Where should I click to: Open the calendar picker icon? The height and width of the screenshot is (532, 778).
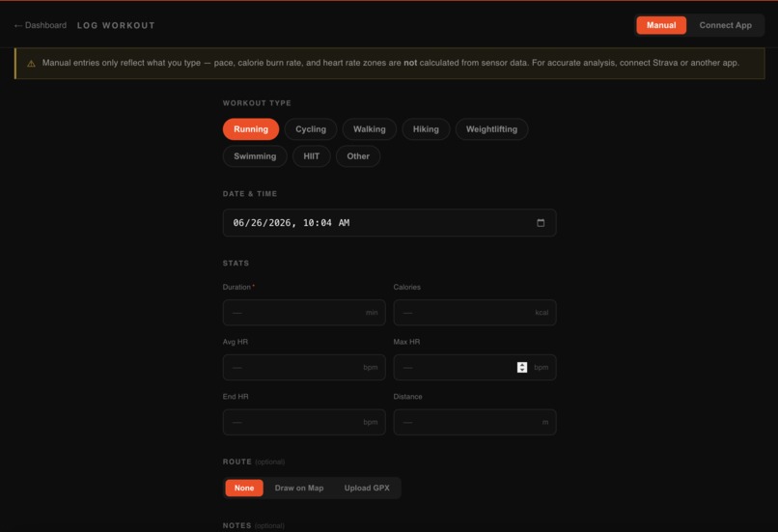pyautogui.click(x=541, y=223)
